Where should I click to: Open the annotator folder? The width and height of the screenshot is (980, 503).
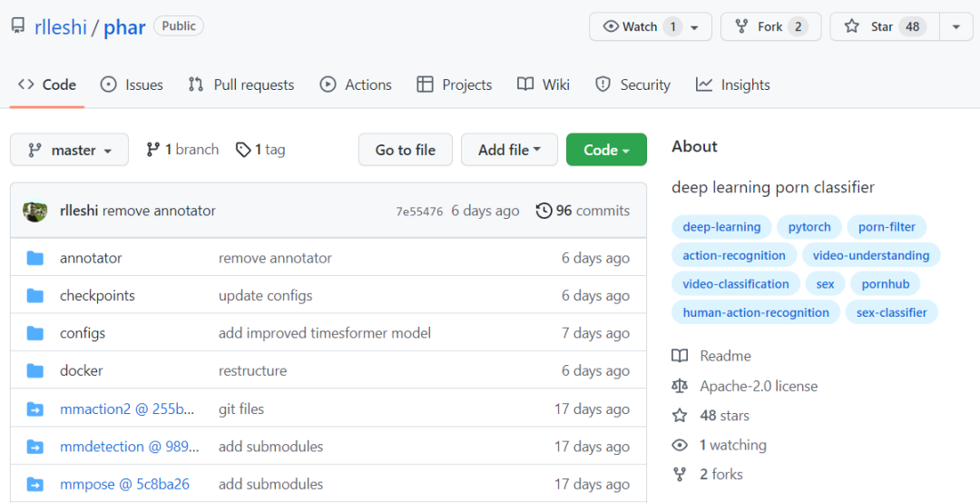point(91,258)
